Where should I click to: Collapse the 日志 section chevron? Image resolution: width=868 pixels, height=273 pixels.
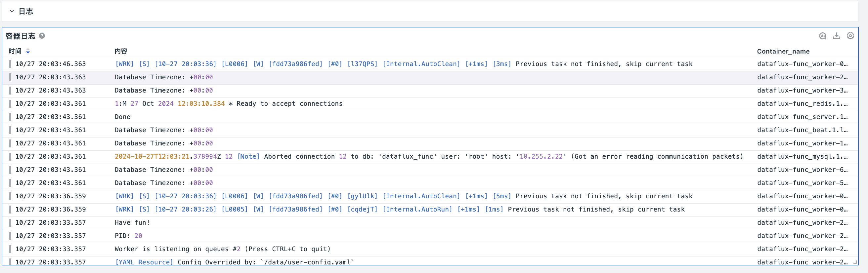coord(12,11)
